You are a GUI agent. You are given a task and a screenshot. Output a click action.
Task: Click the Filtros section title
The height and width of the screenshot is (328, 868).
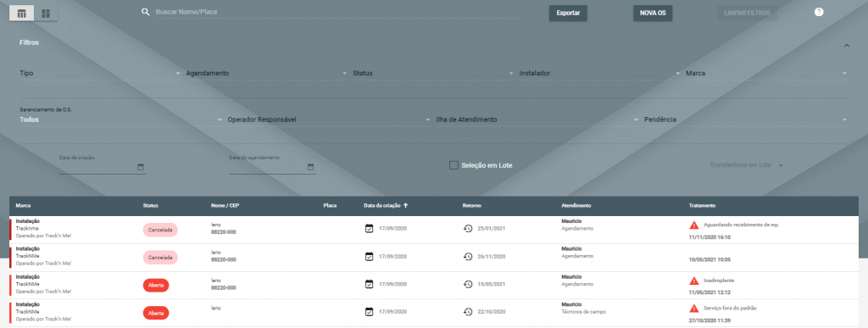coord(30,42)
